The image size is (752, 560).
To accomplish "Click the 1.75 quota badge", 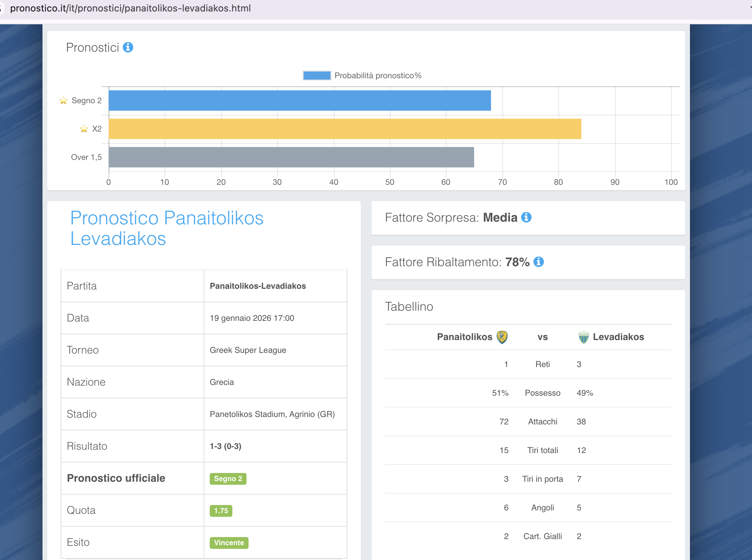I will [x=221, y=510].
